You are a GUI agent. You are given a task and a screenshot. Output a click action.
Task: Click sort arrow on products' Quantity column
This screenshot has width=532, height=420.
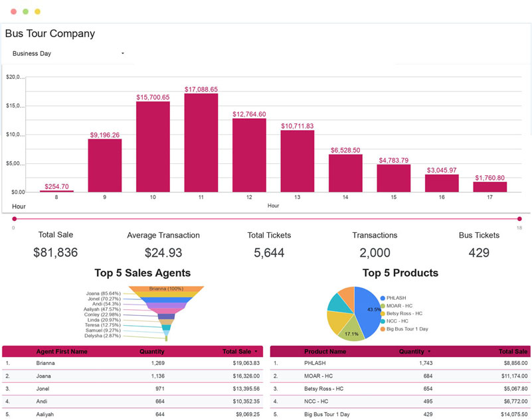point(429,352)
